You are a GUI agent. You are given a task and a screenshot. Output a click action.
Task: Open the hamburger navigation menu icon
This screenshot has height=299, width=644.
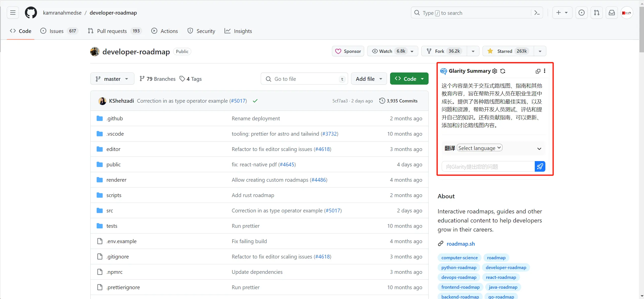[13, 12]
